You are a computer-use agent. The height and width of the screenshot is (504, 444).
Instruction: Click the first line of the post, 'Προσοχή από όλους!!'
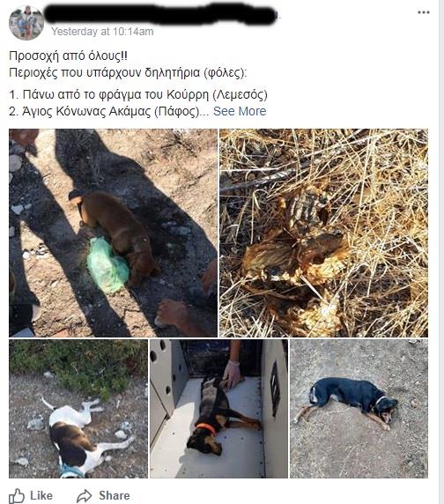[x=68, y=56]
